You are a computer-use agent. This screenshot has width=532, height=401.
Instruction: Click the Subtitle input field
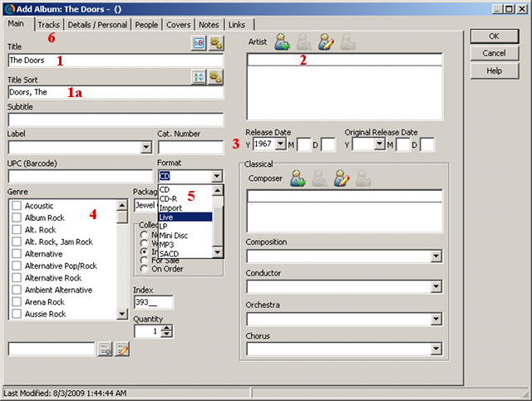click(116, 120)
